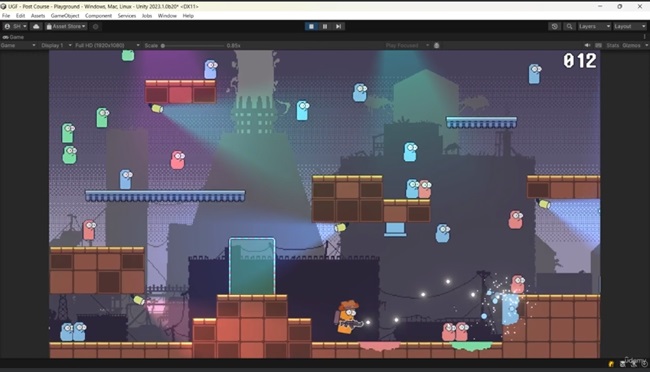Open the Window menu
The image size is (650, 372).
(x=167, y=16)
